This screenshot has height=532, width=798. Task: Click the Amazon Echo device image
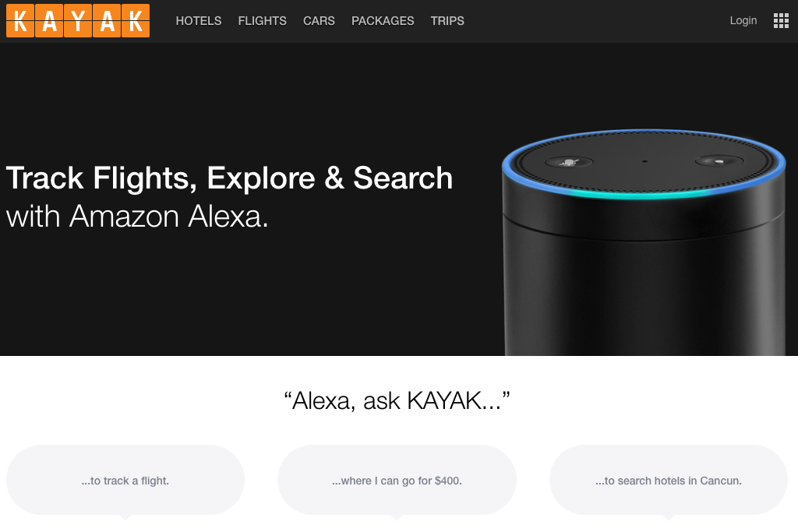[644, 242]
